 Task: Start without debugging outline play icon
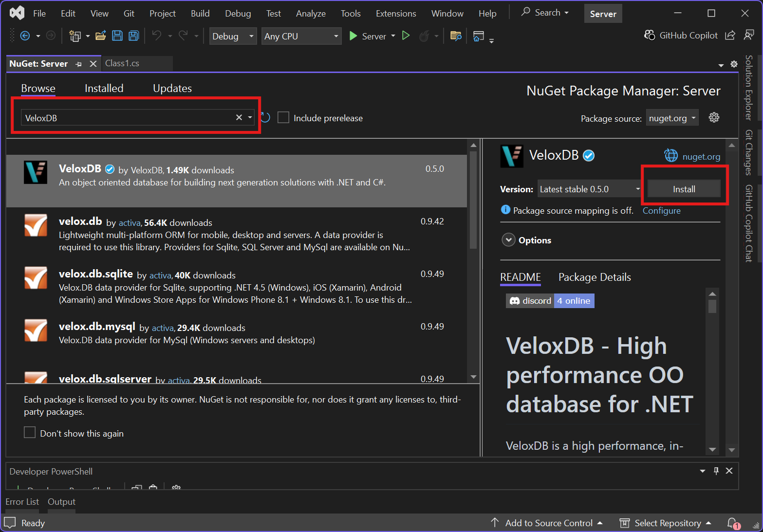point(406,36)
